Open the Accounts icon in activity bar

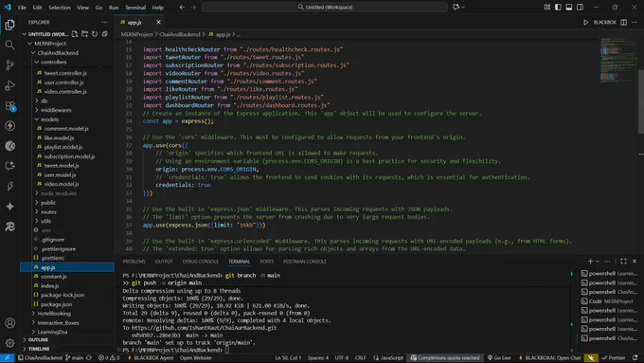9,323
